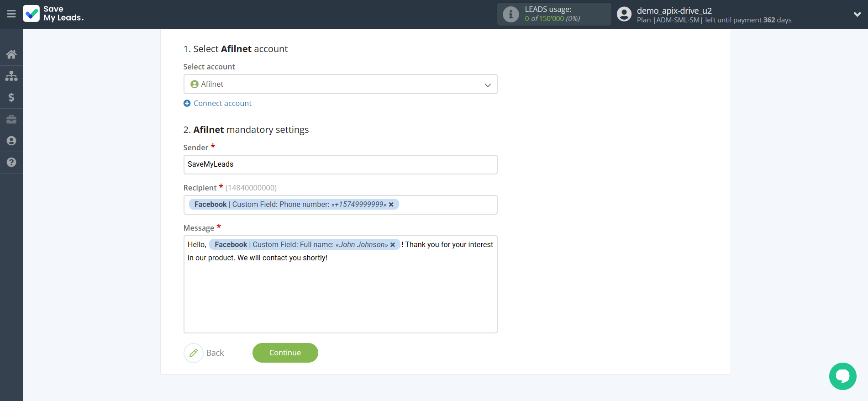Open the hamburger menu in top bar
This screenshot has width=868, height=401.
coord(11,14)
